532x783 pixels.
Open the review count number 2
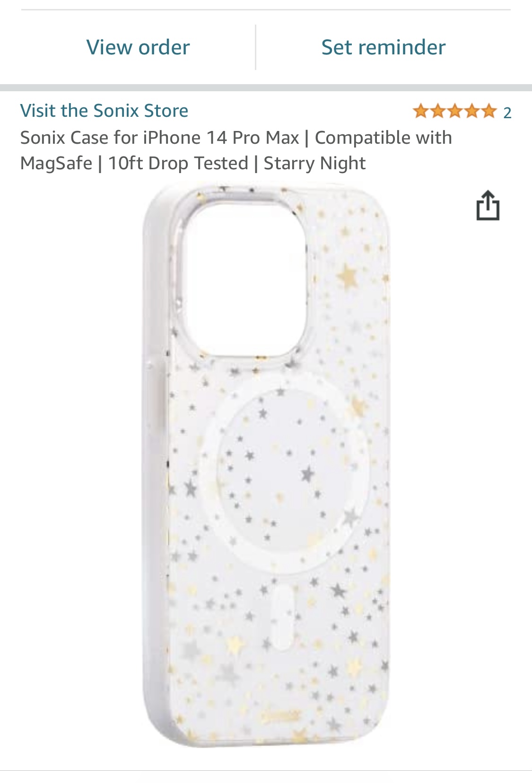tap(507, 113)
